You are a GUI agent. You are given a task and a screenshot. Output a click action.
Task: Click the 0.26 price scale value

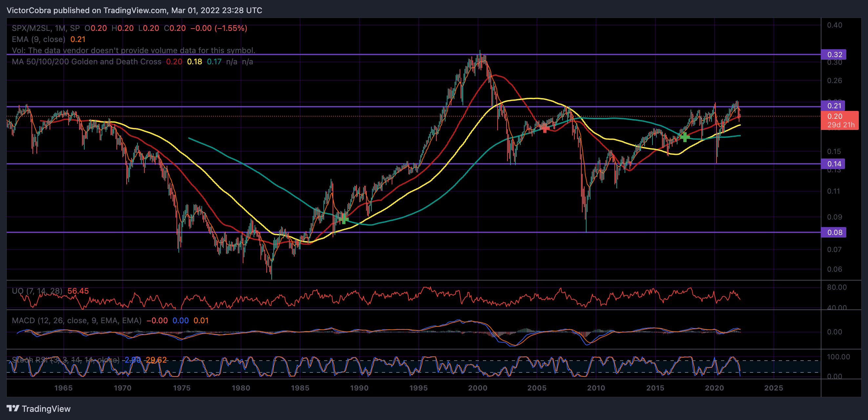click(x=835, y=81)
